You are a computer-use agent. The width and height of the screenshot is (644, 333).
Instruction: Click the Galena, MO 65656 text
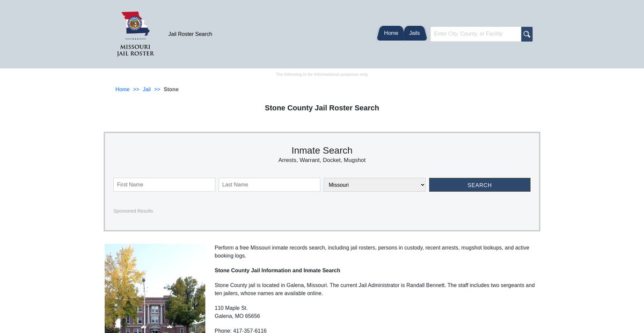tap(237, 316)
